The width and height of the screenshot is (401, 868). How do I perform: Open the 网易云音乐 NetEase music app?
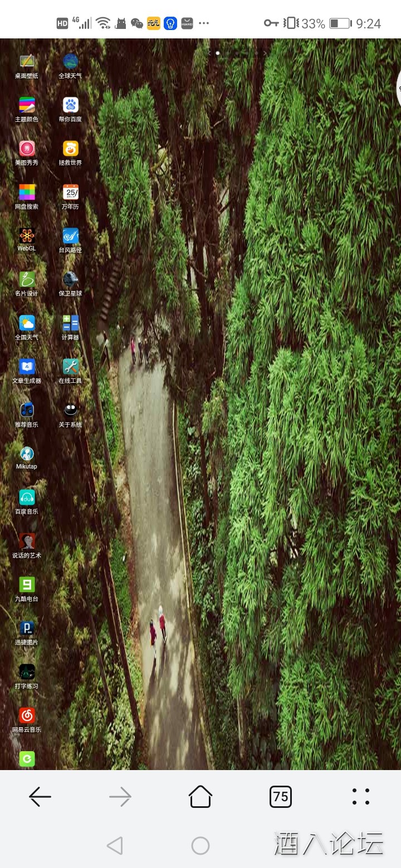point(27,715)
